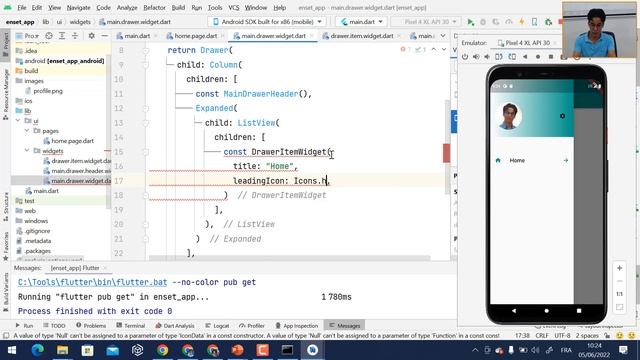The image size is (640, 360).
Task: Collapse the pages folder in tree
Action: pyautogui.click(x=27, y=131)
